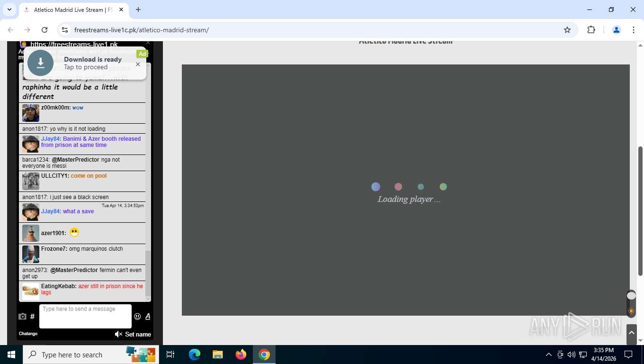
Task: Click the address bar URL
Action: pos(141,30)
